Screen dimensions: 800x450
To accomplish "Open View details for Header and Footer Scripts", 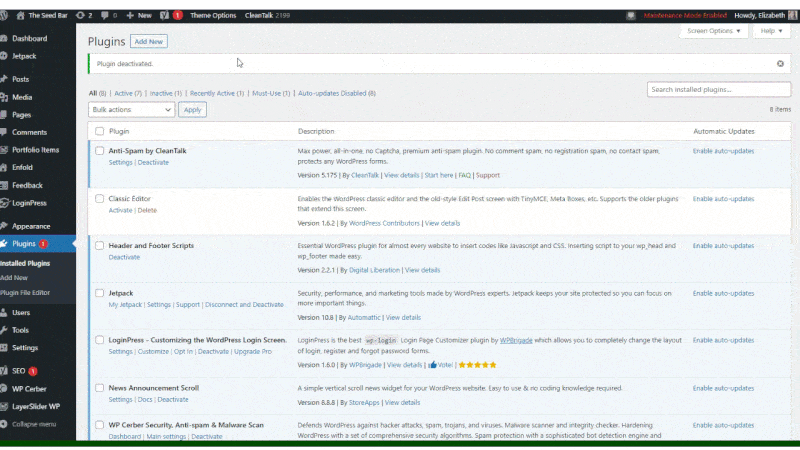I will (x=422, y=270).
